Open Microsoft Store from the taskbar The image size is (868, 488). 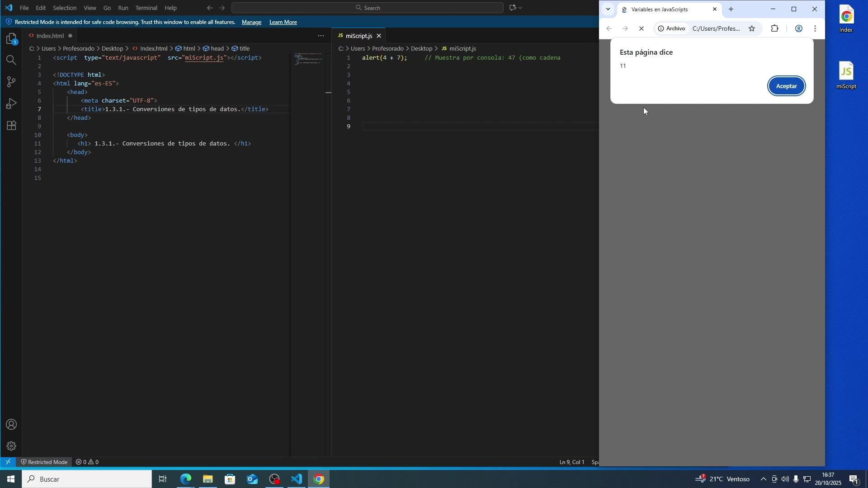tap(230, 479)
